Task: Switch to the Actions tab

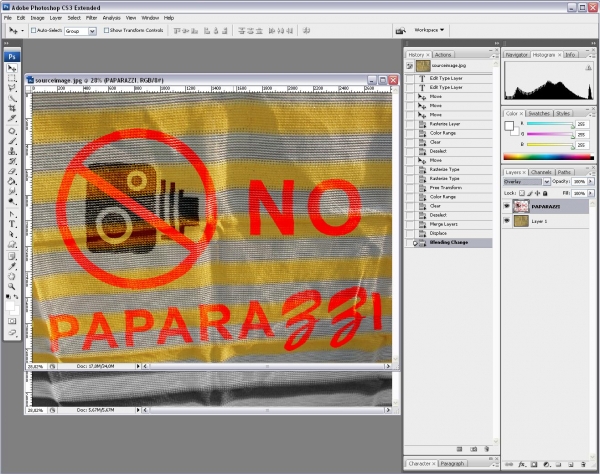Action: click(443, 55)
